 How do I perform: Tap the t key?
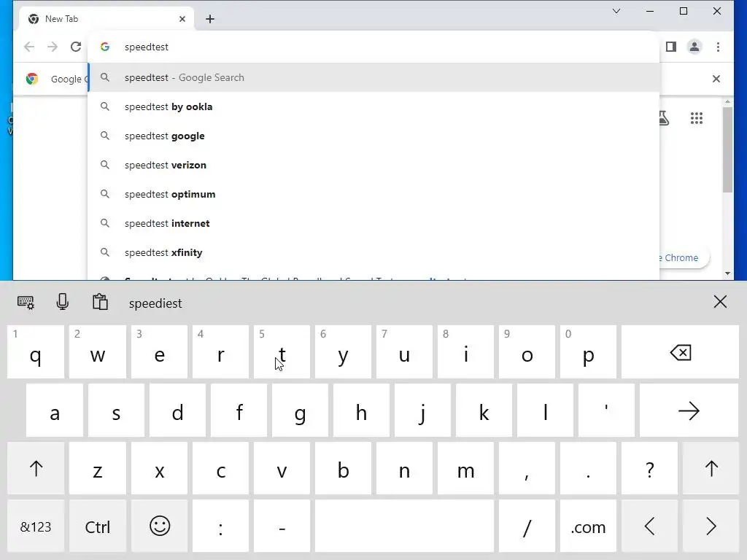(x=282, y=352)
